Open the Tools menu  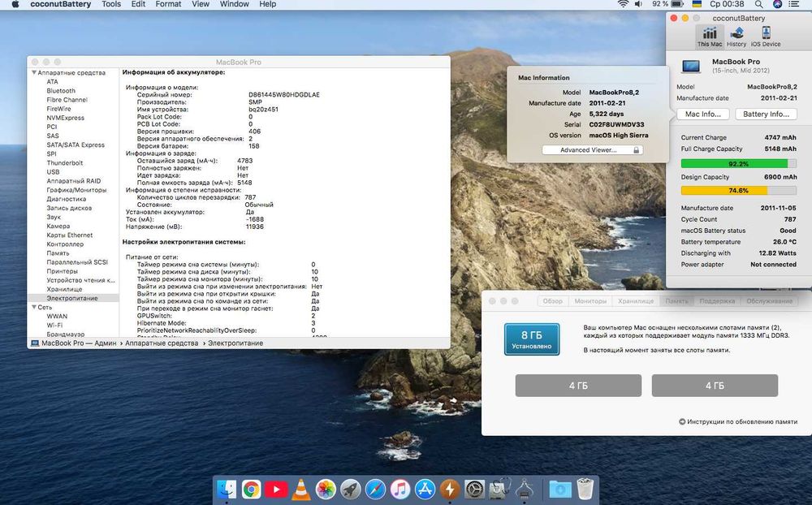coord(111,4)
